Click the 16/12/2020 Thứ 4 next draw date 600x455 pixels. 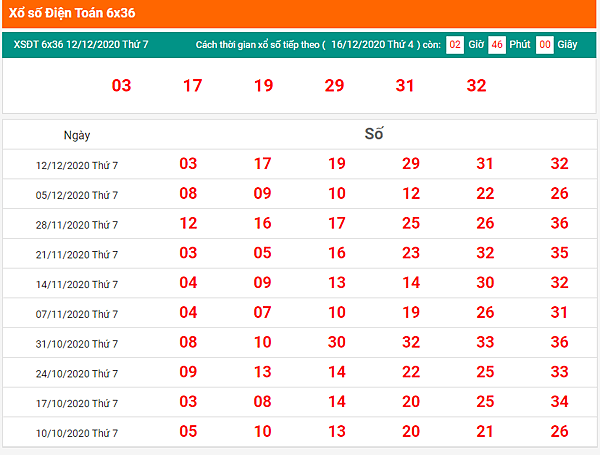(372, 44)
